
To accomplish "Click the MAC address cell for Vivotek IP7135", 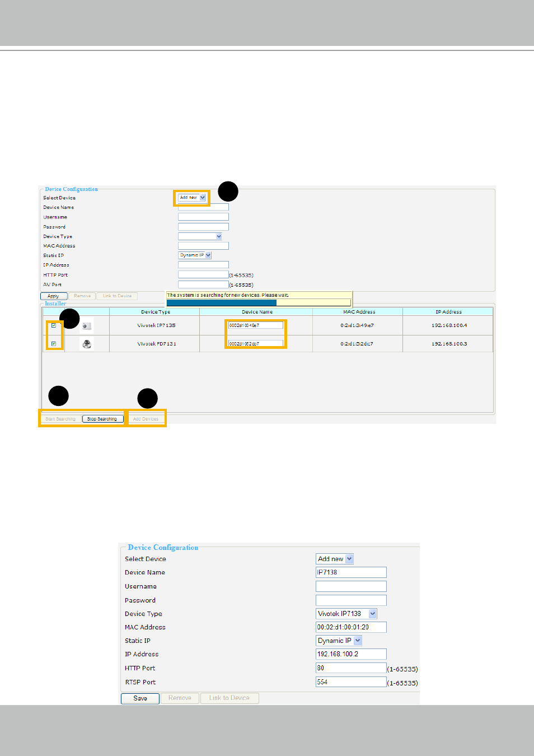I will (357, 325).
